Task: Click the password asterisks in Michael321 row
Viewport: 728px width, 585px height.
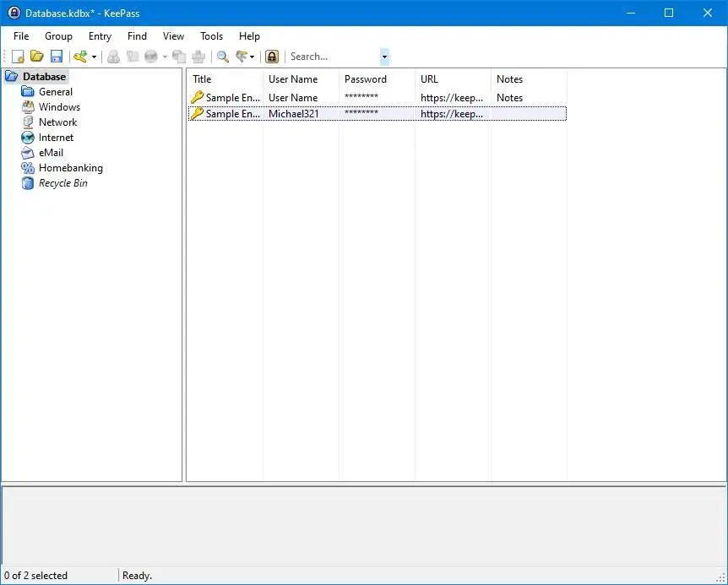Action: pos(361,113)
